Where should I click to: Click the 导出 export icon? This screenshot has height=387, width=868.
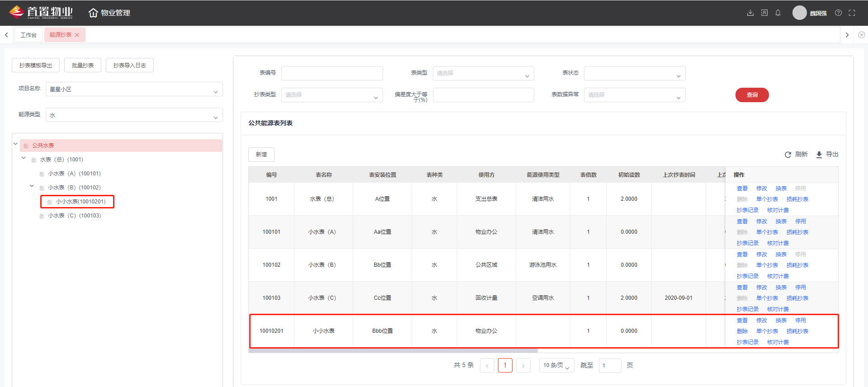coord(819,155)
